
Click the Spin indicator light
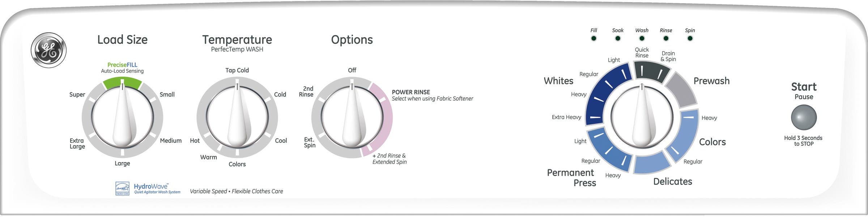pyautogui.click(x=690, y=38)
